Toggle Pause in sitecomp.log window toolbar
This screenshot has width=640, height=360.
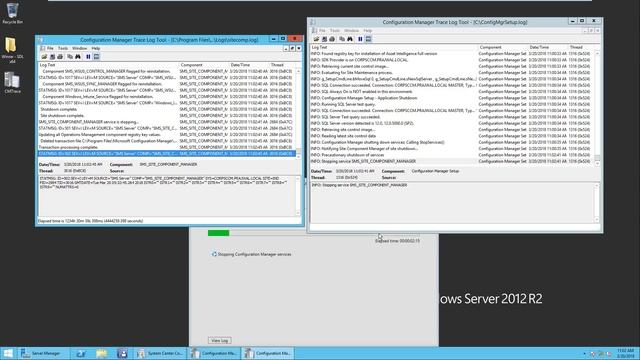click(88, 57)
